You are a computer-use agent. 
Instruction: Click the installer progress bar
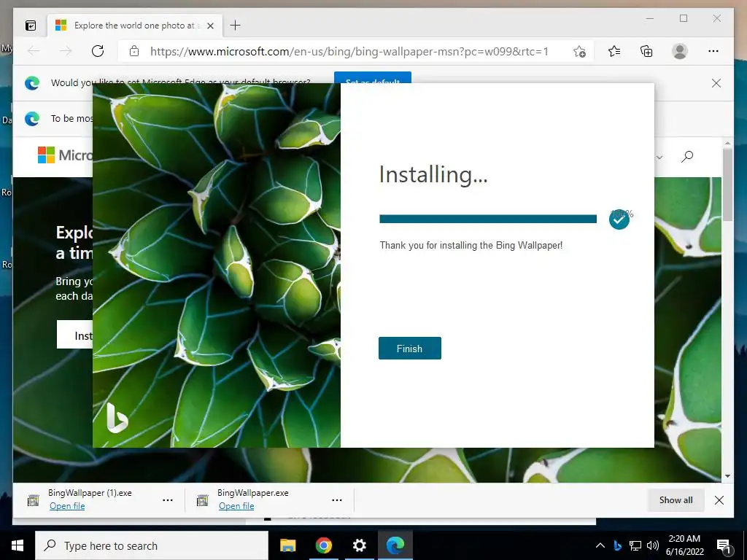click(x=488, y=219)
